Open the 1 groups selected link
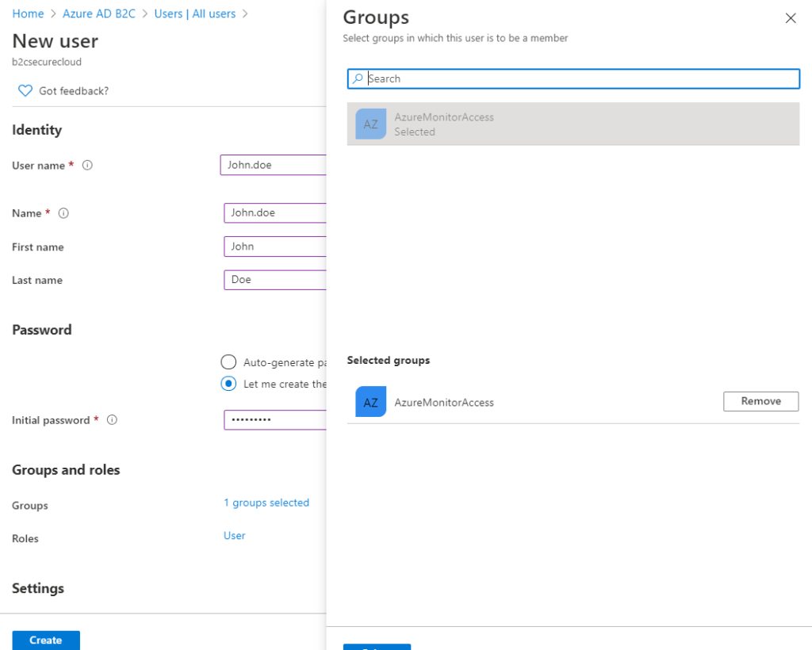Image resolution: width=812 pixels, height=650 pixels. [266, 502]
